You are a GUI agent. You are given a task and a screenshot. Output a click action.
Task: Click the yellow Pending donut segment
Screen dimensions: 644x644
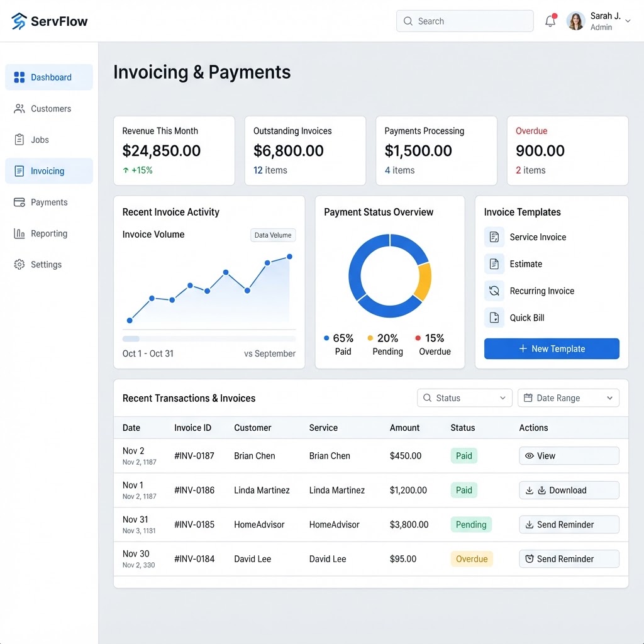(425, 281)
